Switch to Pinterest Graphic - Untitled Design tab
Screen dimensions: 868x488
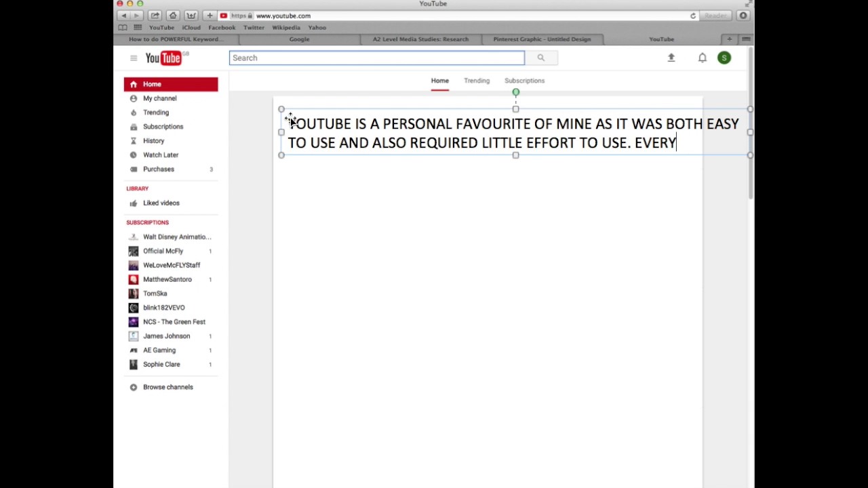[542, 39]
